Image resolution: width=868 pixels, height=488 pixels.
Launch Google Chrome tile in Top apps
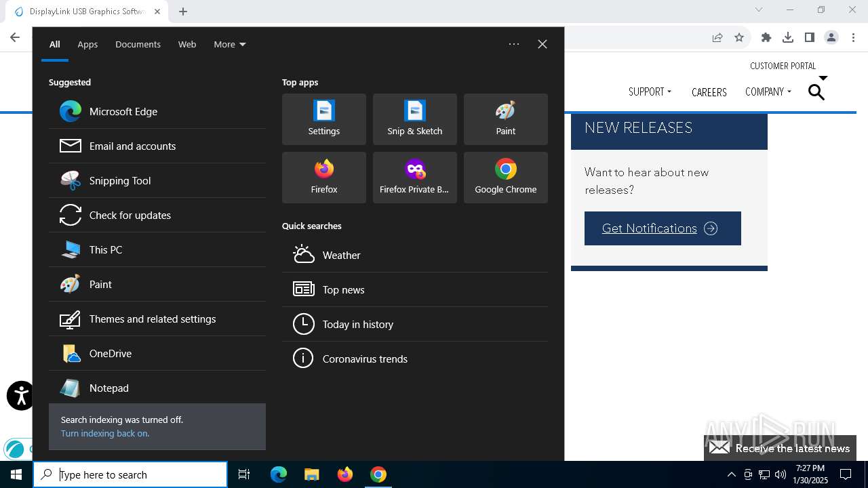(506, 178)
